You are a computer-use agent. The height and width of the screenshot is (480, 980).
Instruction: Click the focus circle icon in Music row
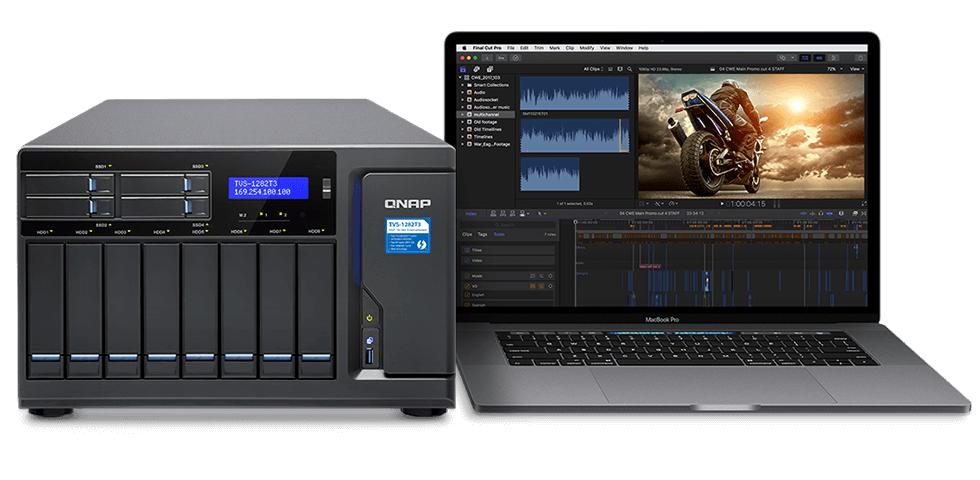[551, 276]
